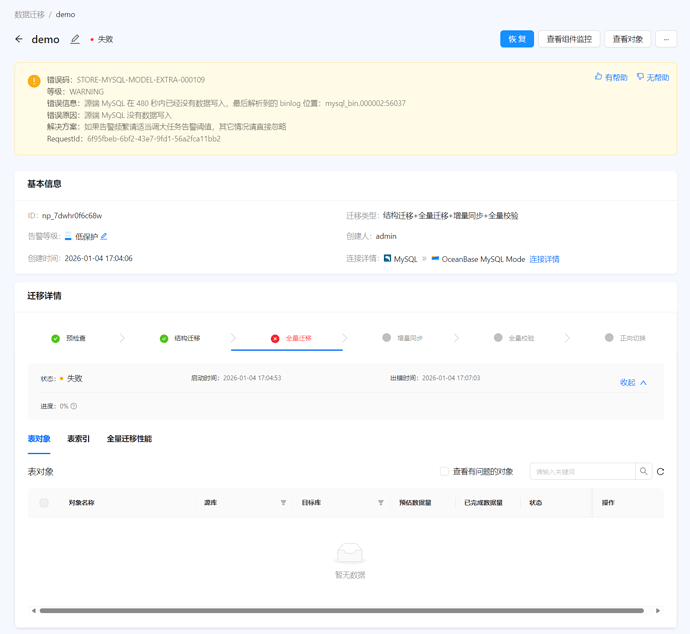Click the keyword search input field
This screenshot has height=634, width=690.
pyautogui.click(x=582, y=471)
